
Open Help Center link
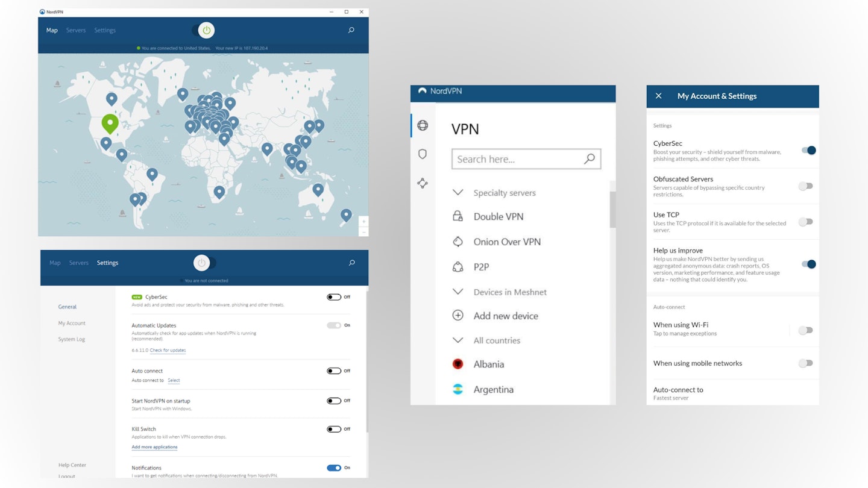[x=72, y=465]
